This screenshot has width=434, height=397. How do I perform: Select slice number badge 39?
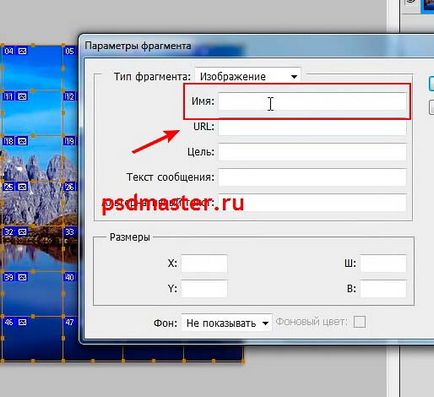(x=9, y=277)
